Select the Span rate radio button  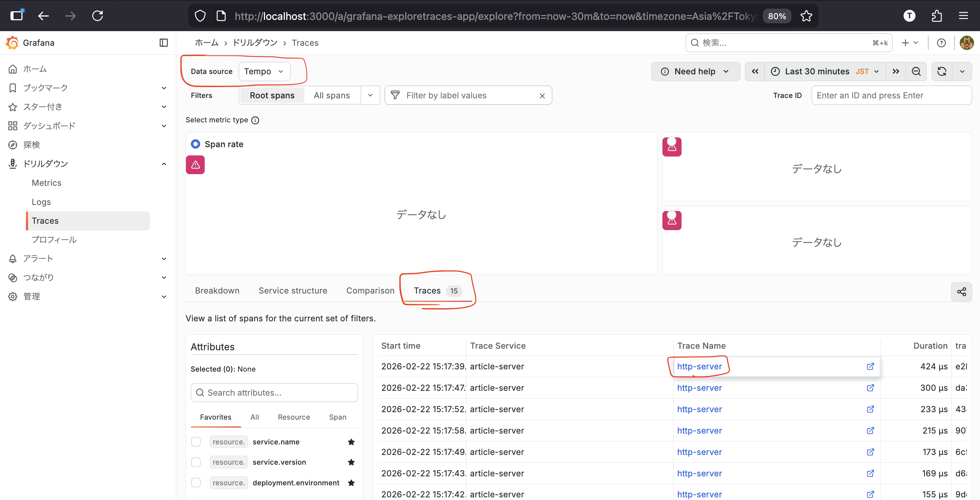[x=196, y=144]
